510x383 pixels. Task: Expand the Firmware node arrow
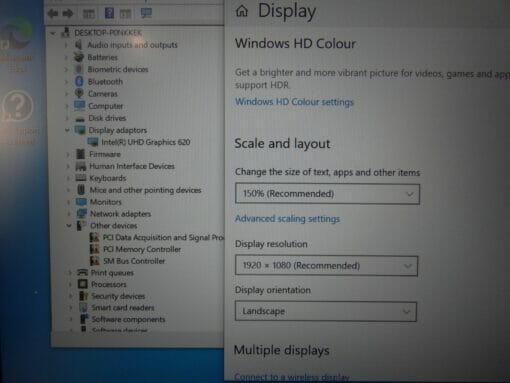[x=68, y=154]
